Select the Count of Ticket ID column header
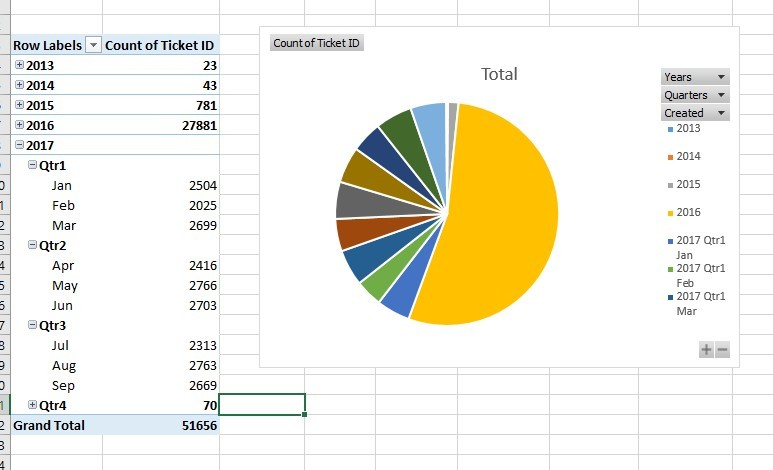 [x=160, y=45]
